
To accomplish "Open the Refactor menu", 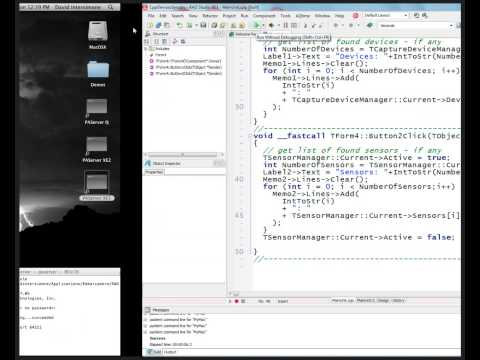I will 210,16.
